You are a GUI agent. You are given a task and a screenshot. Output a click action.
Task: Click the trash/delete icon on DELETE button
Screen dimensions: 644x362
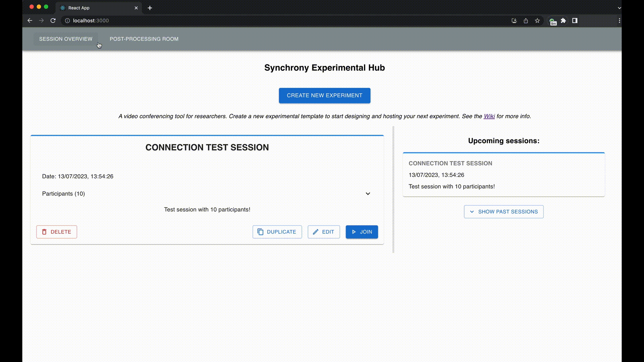pyautogui.click(x=44, y=232)
